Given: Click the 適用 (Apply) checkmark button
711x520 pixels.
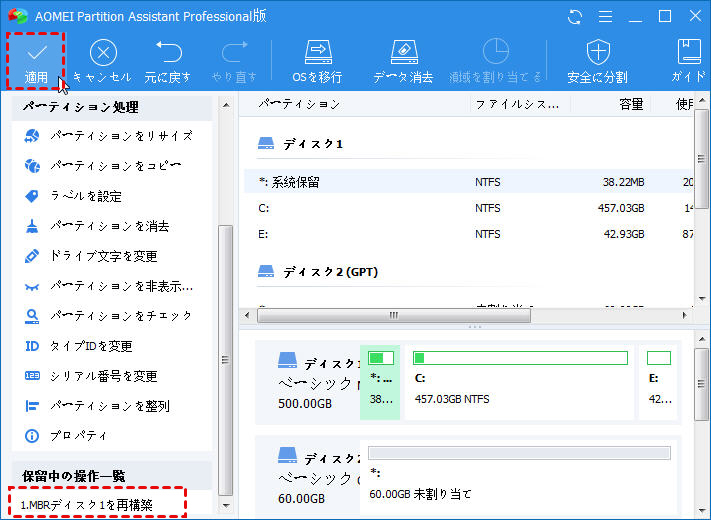Looking at the screenshot, I should (x=36, y=61).
